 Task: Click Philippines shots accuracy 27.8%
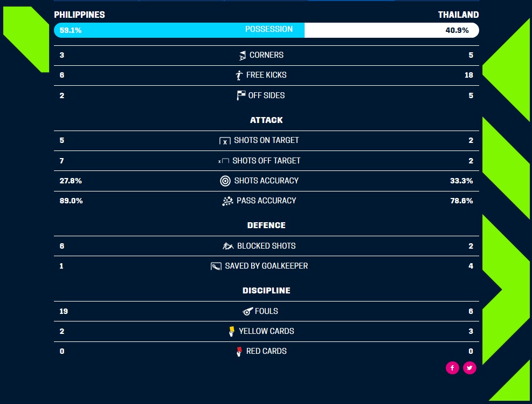click(x=71, y=181)
